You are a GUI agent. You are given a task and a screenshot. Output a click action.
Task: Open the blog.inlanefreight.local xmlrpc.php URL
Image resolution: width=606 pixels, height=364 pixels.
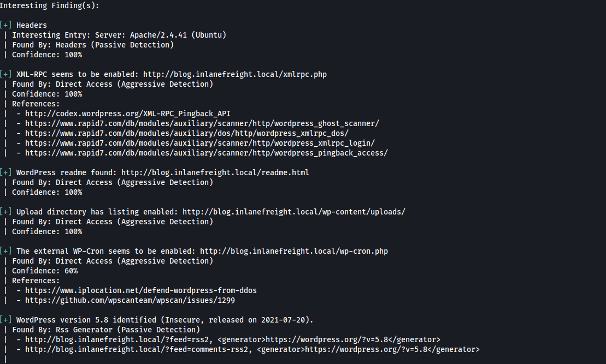[235, 74]
